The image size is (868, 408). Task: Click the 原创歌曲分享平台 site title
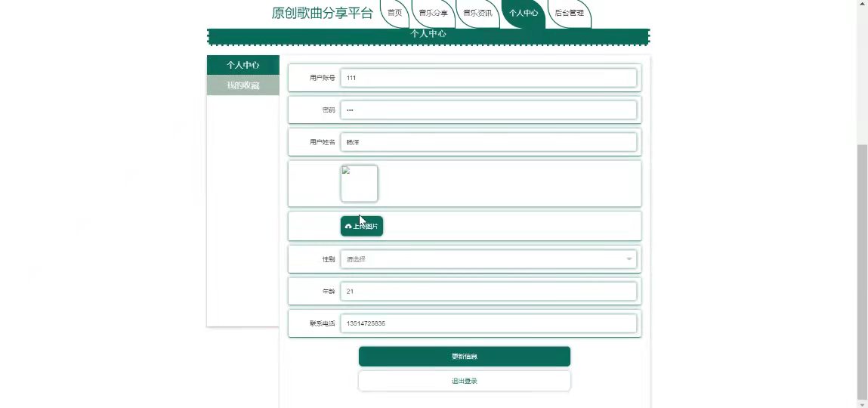click(323, 14)
